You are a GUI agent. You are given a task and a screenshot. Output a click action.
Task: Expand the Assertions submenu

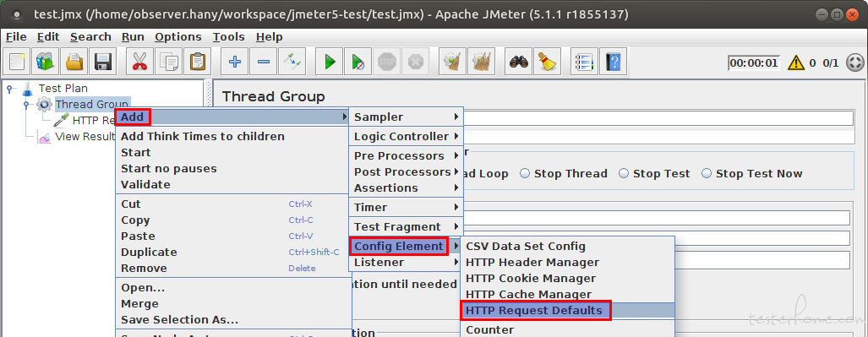point(406,188)
